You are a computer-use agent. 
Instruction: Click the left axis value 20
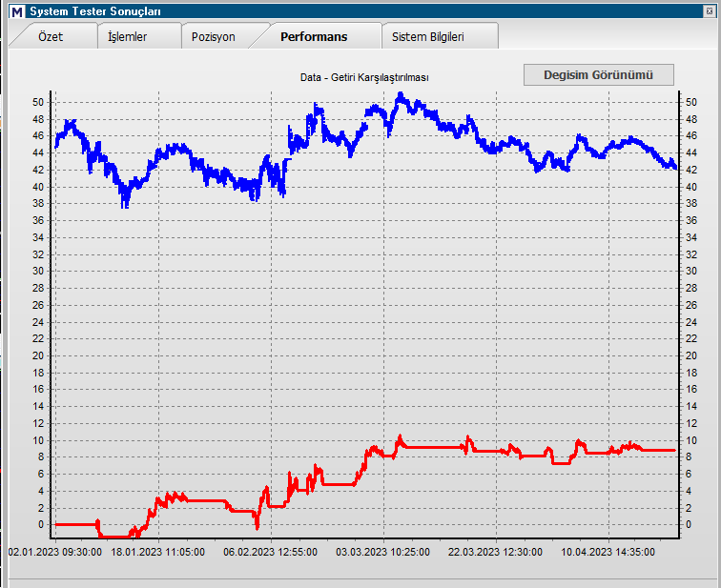tap(38, 355)
